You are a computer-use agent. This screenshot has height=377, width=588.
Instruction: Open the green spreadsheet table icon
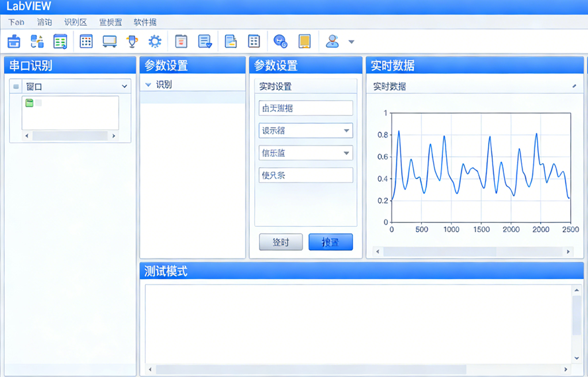pos(60,41)
